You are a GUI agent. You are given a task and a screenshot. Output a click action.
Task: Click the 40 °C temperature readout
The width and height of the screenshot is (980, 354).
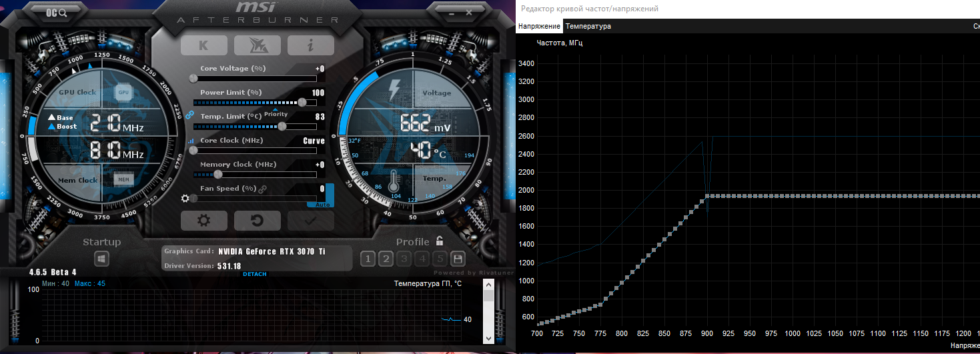[428, 150]
